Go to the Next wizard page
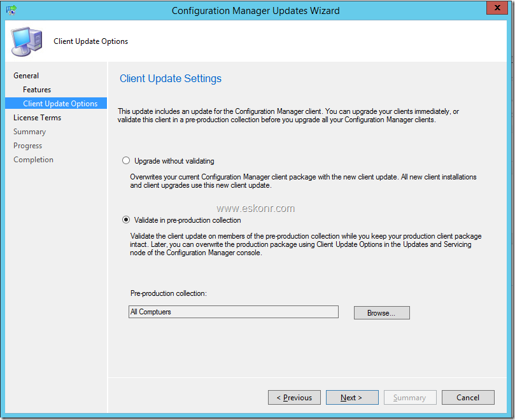Image resolution: width=515 pixels, height=420 pixels. [352, 397]
